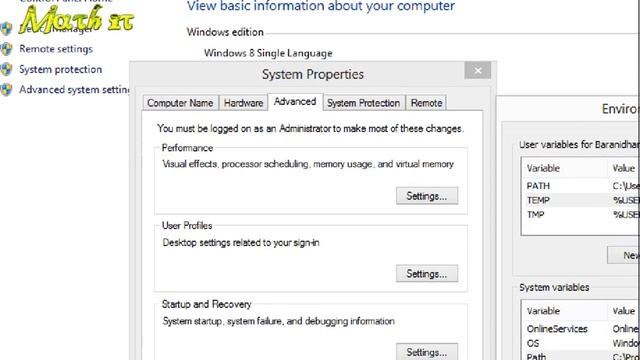Image resolution: width=640 pixels, height=360 pixels.
Task: Select the OnlineServices system variable row
Action: [580, 329]
